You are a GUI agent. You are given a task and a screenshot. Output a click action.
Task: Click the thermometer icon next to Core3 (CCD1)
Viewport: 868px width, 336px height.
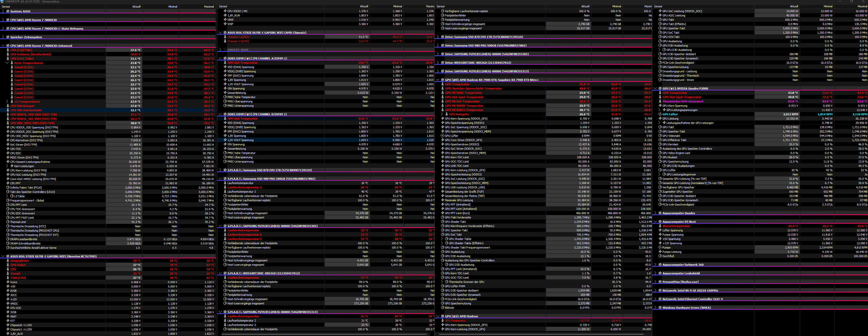tap(12, 80)
